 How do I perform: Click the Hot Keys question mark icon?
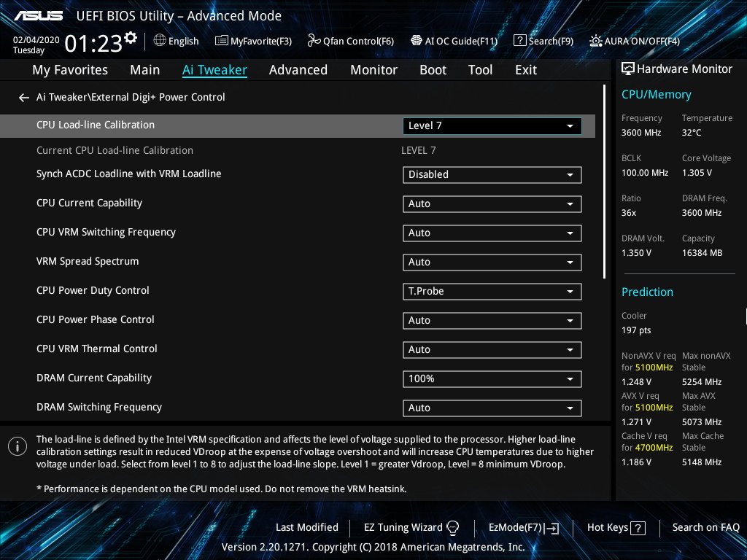[638, 528]
